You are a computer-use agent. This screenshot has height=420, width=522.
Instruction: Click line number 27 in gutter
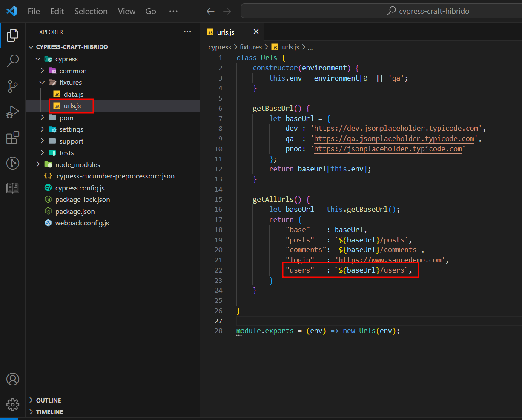pyautogui.click(x=218, y=321)
